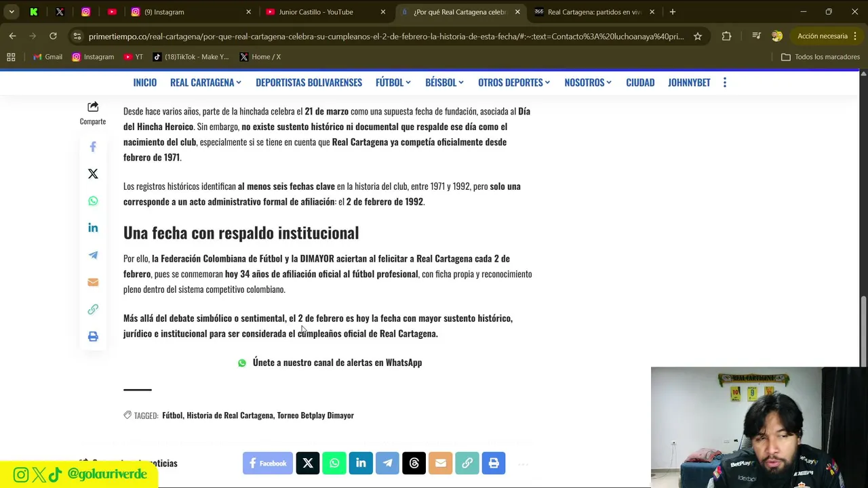The image size is (868, 488).
Task: Expand the FÚTBOL menu
Action: coord(393,82)
